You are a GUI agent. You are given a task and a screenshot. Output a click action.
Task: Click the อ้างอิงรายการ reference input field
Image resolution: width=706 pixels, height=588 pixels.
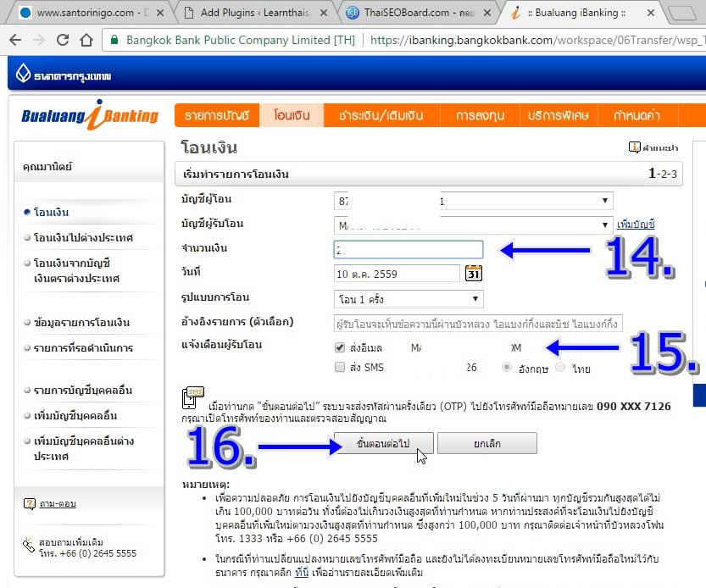point(478,324)
